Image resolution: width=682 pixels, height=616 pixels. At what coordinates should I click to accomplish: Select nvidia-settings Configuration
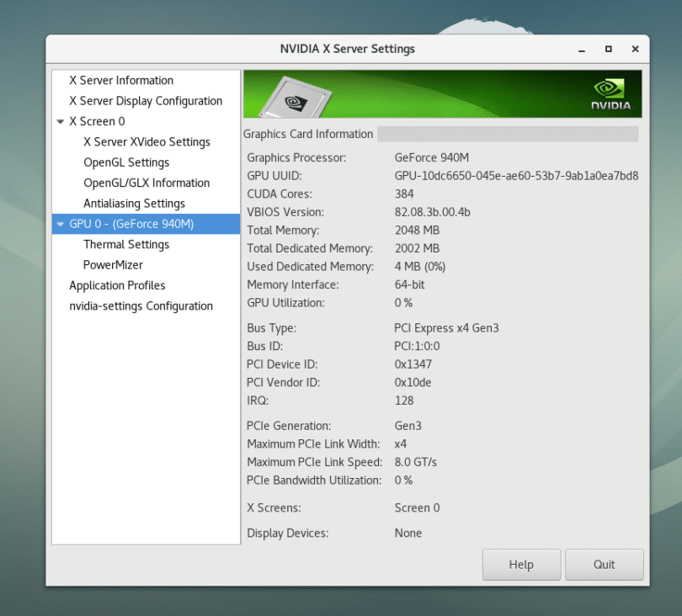[x=139, y=305]
